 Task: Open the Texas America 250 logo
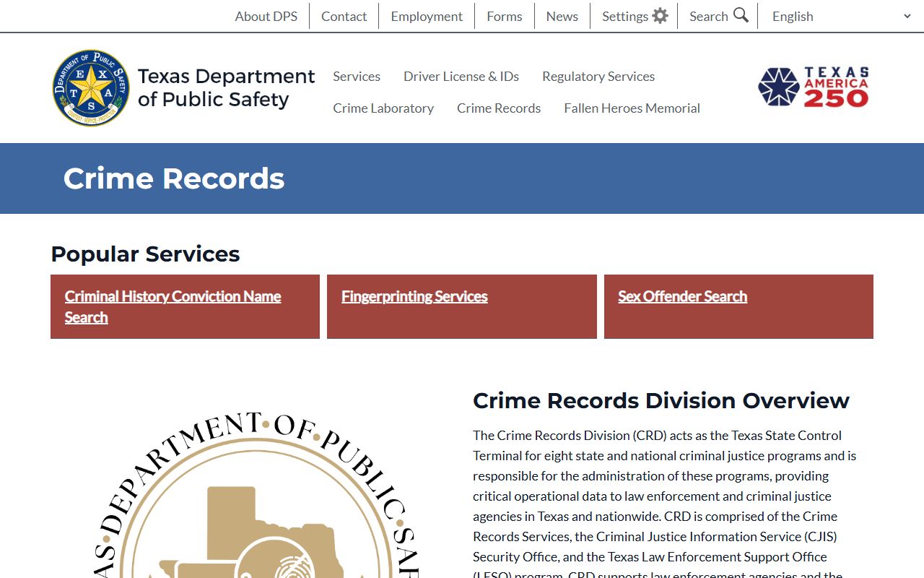pyautogui.click(x=814, y=87)
